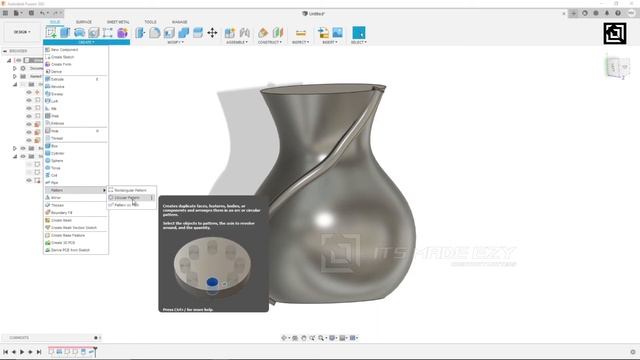
Task: Switch to the Surface tab
Action: pyautogui.click(x=84, y=22)
